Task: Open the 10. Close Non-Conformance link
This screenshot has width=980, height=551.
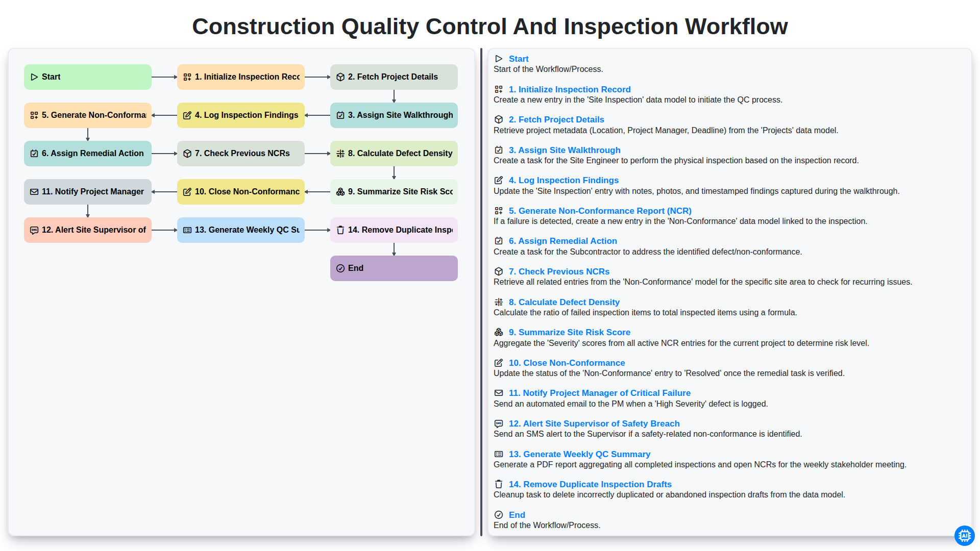Action: point(567,363)
